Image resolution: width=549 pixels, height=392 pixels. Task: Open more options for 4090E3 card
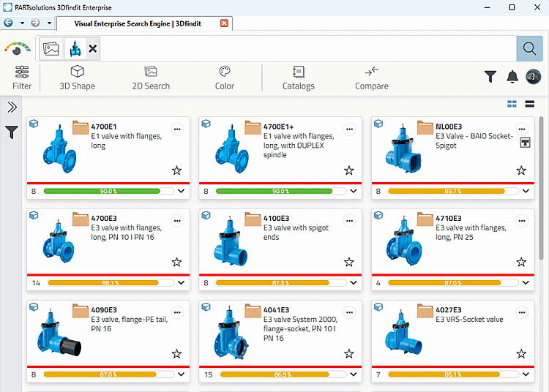177,312
